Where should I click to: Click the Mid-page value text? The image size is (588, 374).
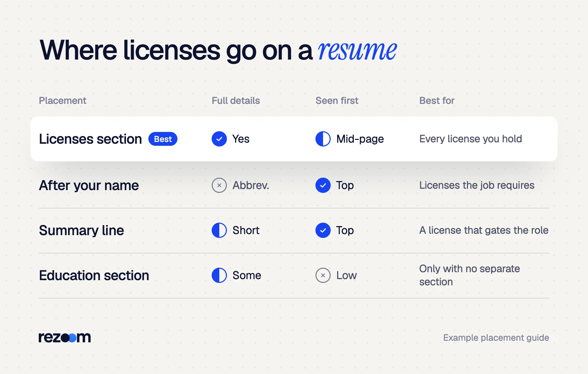pos(360,139)
